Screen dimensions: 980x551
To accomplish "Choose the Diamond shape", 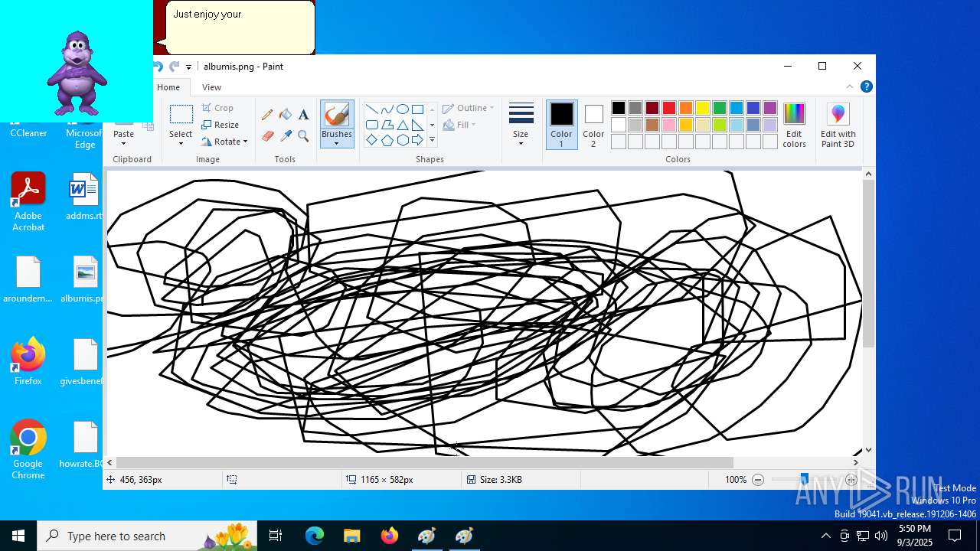I will coord(371,140).
